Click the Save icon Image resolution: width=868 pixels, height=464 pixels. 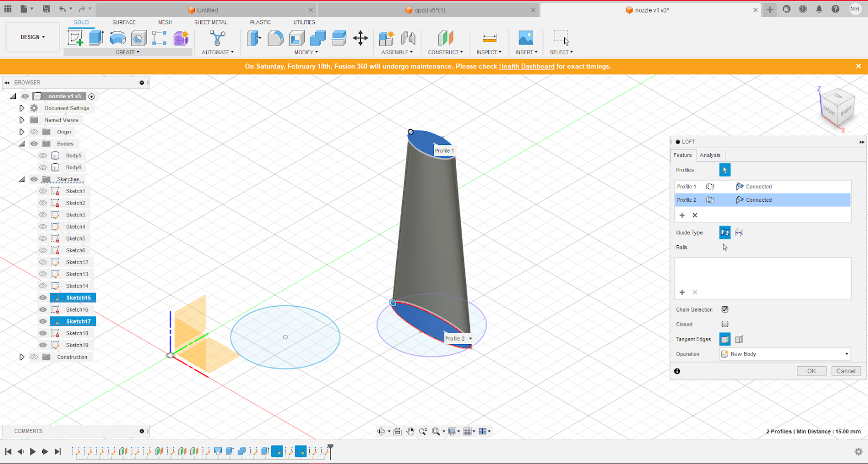click(47, 9)
